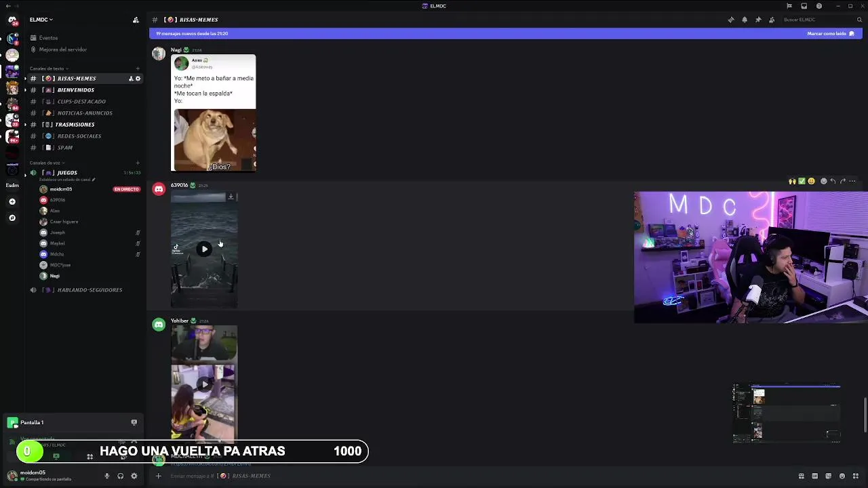This screenshot has width=868, height=488.
Task: Open sticker picker in message bar
Action: (829, 476)
